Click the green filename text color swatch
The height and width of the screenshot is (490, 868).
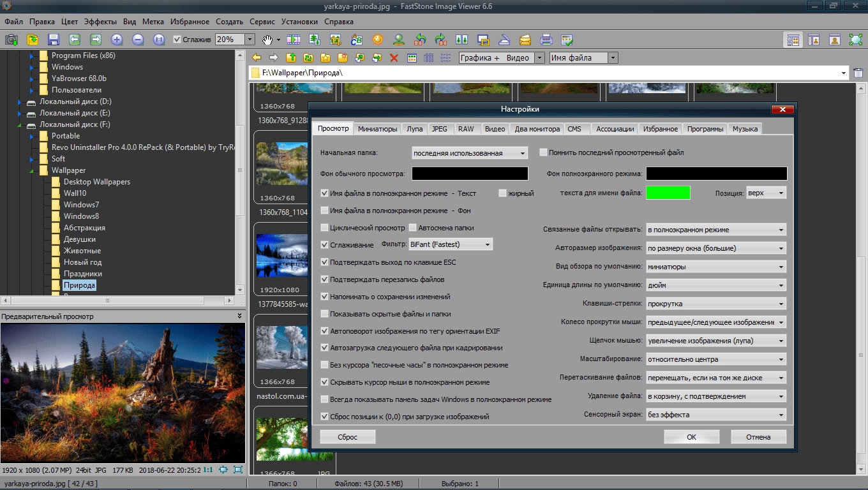click(x=668, y=193)
